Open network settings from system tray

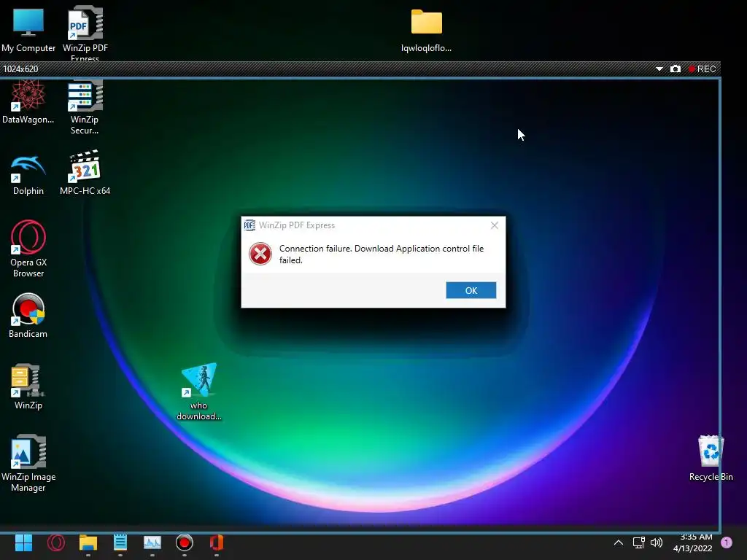638,542
